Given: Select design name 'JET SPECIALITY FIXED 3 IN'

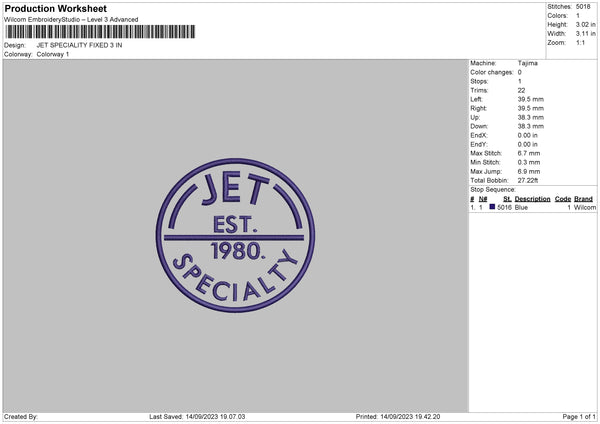Looking at the screenshot, I should click(79, 45).
